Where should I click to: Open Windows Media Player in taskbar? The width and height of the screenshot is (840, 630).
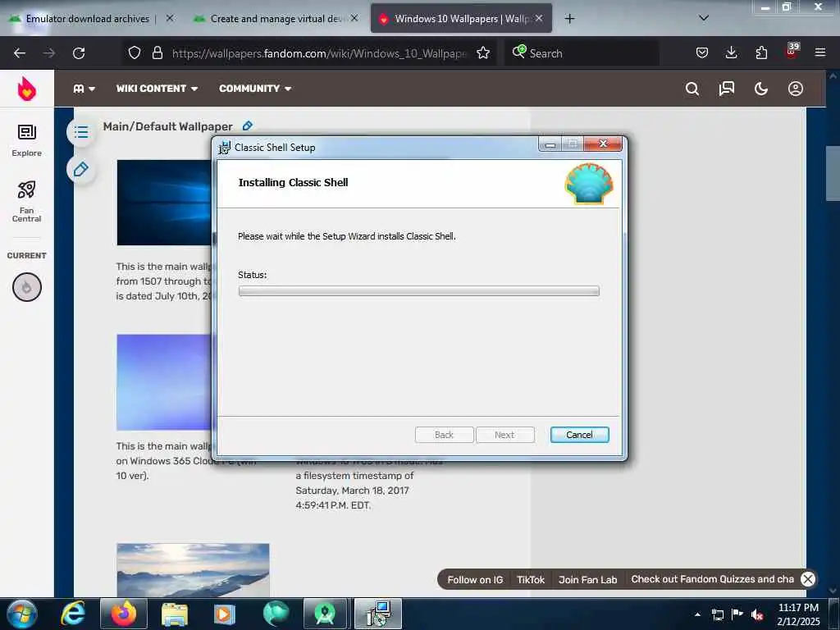[224, 614]
